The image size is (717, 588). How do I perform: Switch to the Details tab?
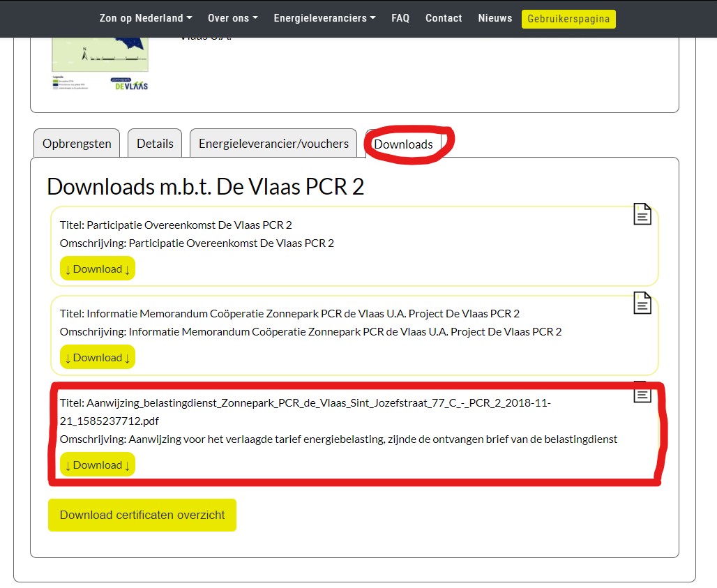tap(155, 144)
